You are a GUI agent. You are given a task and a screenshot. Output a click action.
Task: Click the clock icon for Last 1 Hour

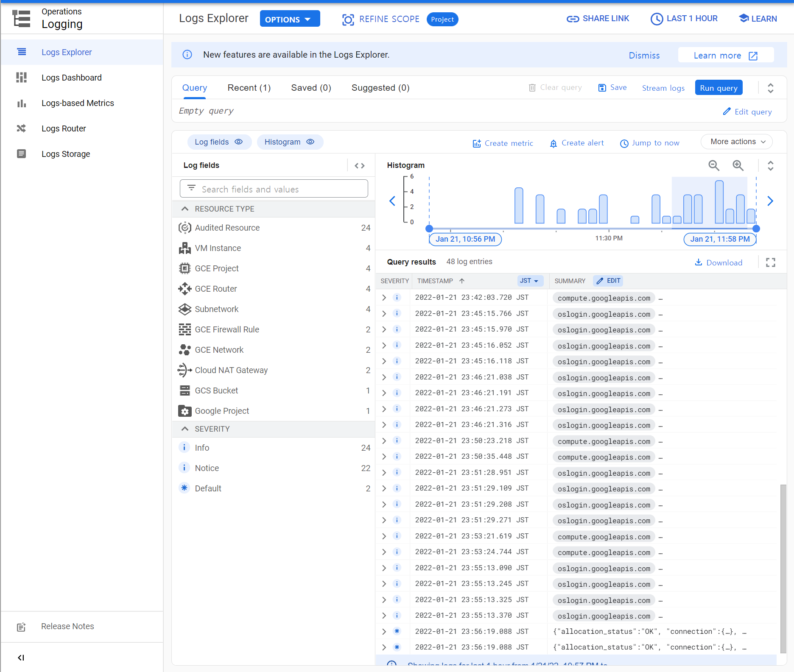pyautogui.click(x=657, y=19)
